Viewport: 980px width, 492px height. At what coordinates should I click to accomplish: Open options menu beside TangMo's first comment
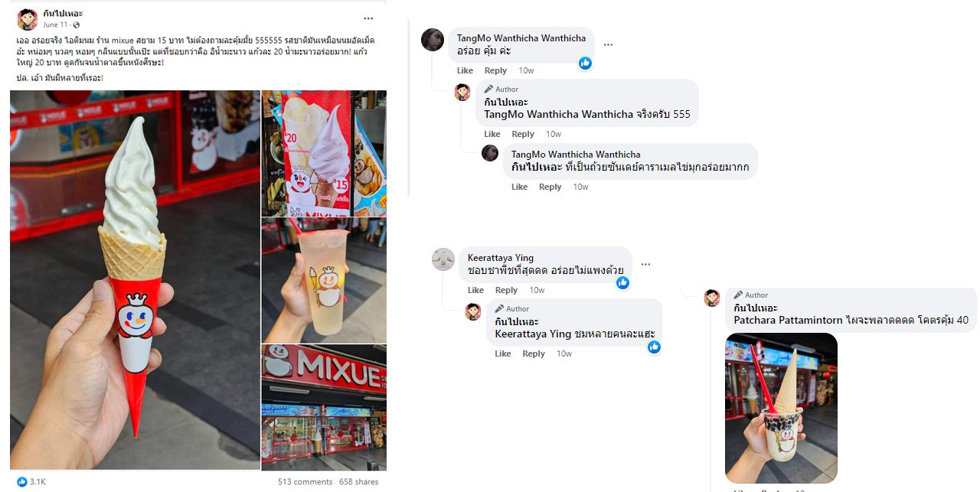tap(608, 45)
